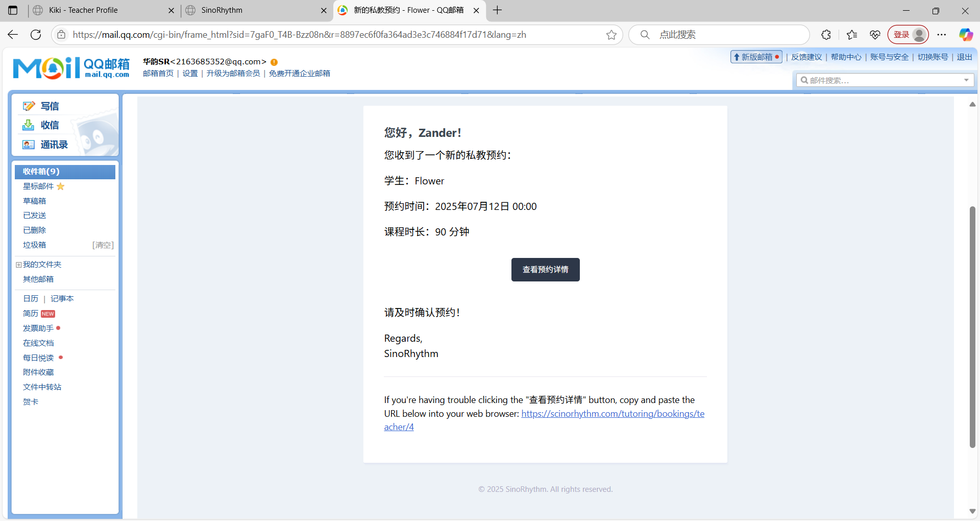Open the mail search dropdown arrow
Viewport: 980px width, 521px height.
(x=966, y=80)
